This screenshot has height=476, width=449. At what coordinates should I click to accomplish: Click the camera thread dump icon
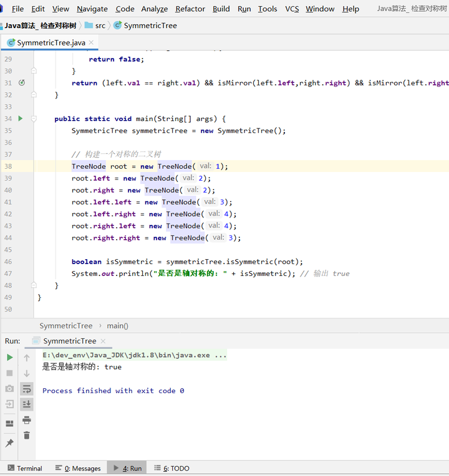click(x=9, y=389)
